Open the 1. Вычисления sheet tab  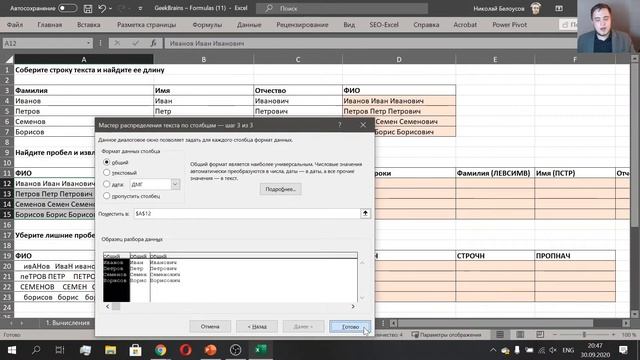point(67,323)
